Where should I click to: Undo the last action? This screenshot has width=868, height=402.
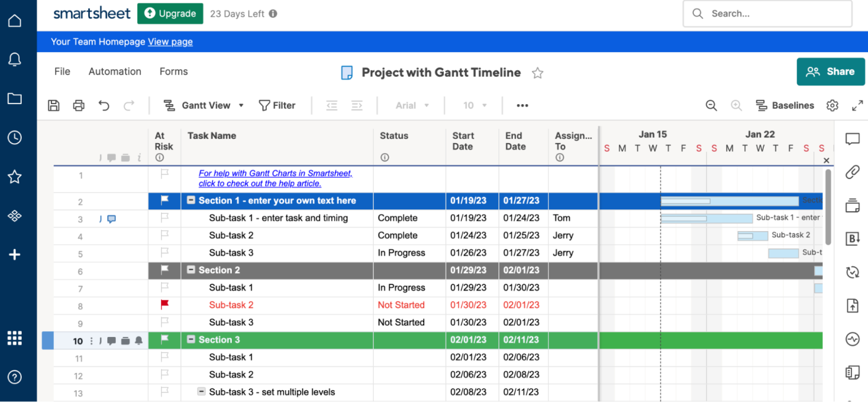(x=104, y=105)
